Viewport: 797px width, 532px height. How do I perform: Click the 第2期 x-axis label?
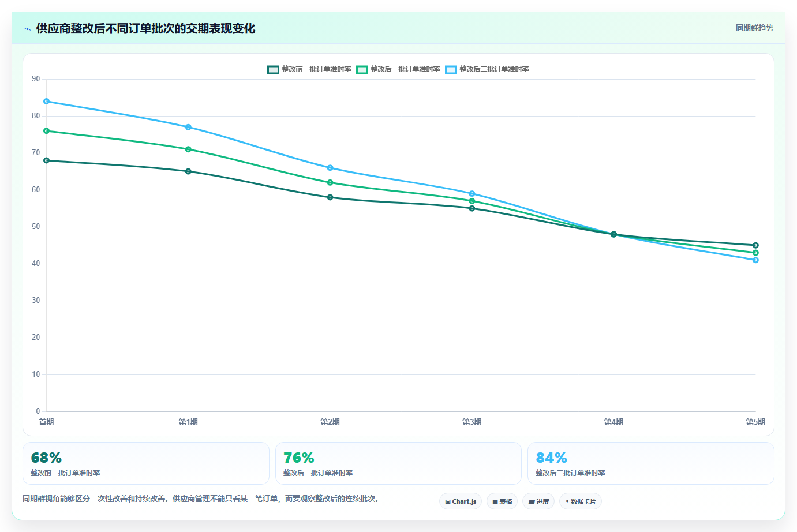click(x=330, y=422)
